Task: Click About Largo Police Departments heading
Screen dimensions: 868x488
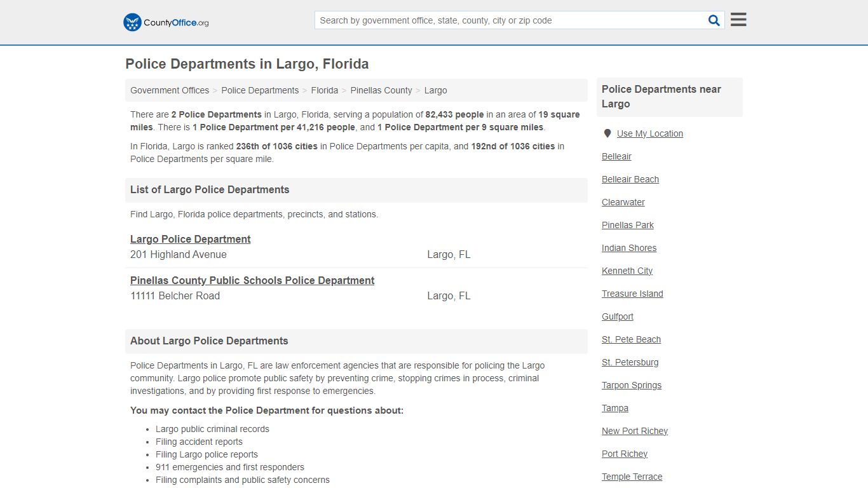Action: click(x=209, y=341)
